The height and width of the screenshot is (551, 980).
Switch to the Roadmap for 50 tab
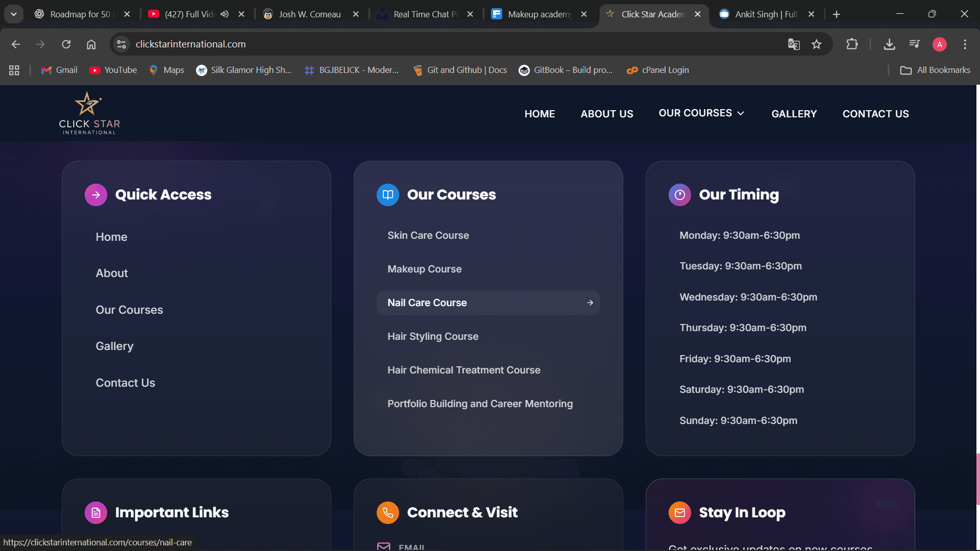click(x=81, y=14)
